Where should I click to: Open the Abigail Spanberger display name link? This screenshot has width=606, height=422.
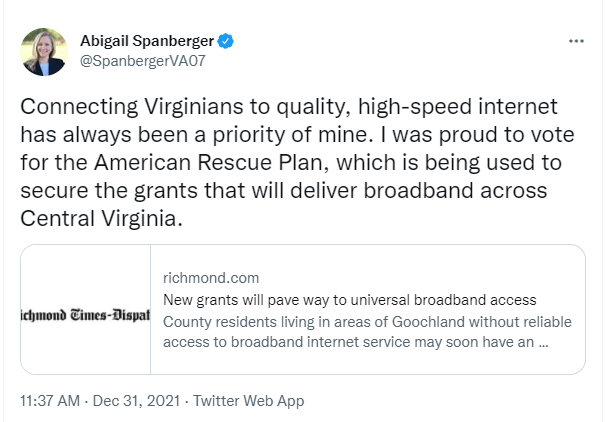(x=147, y=41)
